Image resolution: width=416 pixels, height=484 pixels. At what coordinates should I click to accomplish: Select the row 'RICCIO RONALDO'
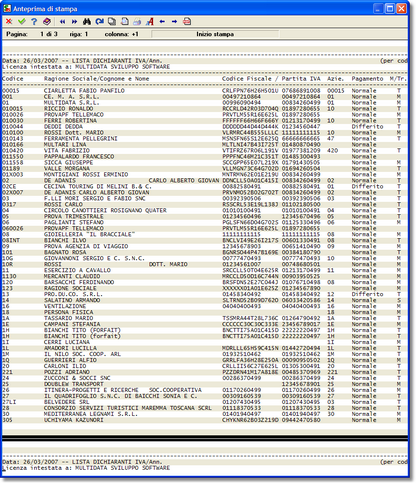pyautogui.click(x=205, y=109)
